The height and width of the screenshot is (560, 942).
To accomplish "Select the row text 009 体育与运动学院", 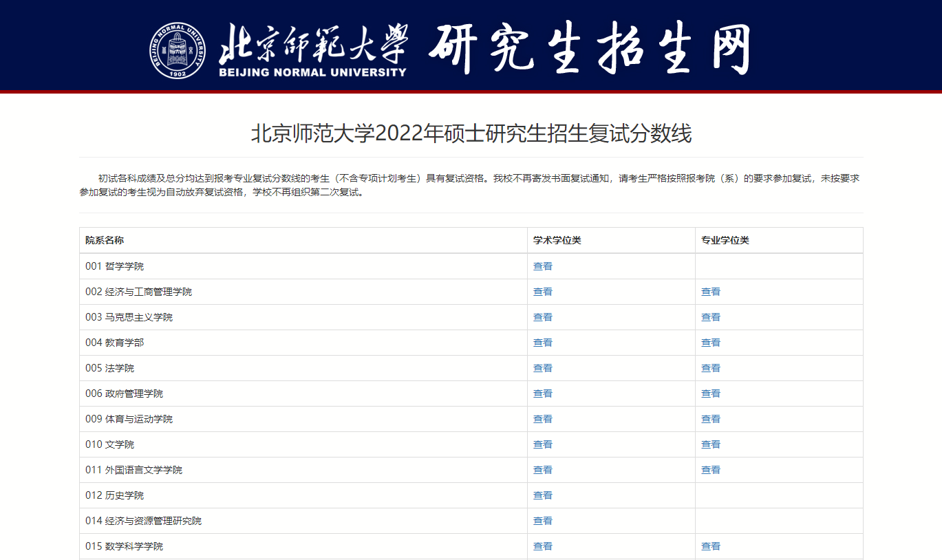I will pos(129,419).
